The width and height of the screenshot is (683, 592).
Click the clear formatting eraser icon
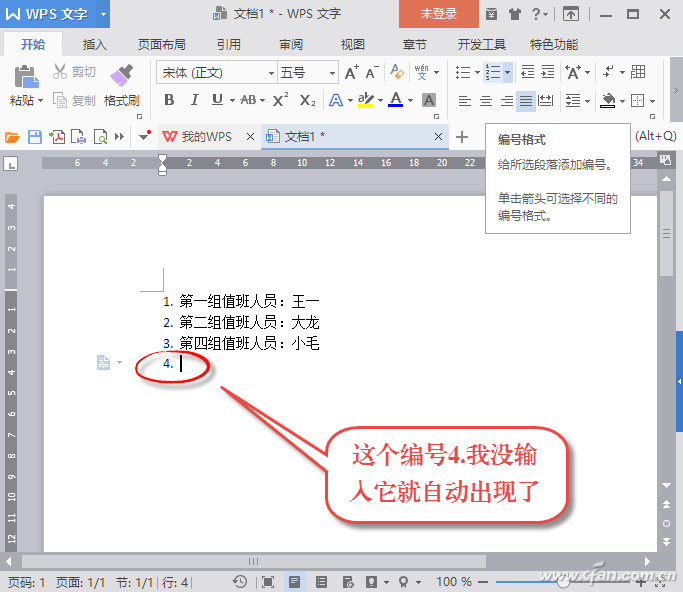[397, 72]
